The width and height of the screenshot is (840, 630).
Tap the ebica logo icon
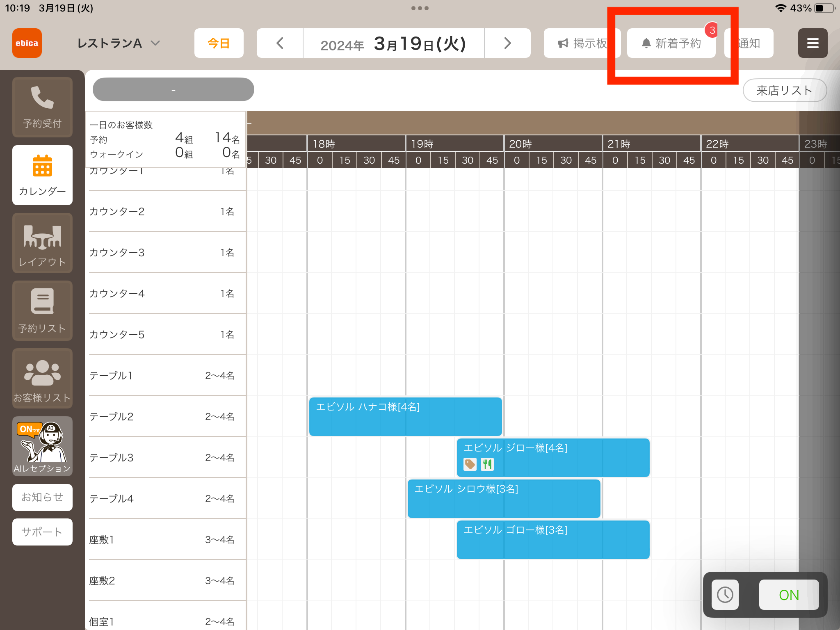click(x=27, y=43)
